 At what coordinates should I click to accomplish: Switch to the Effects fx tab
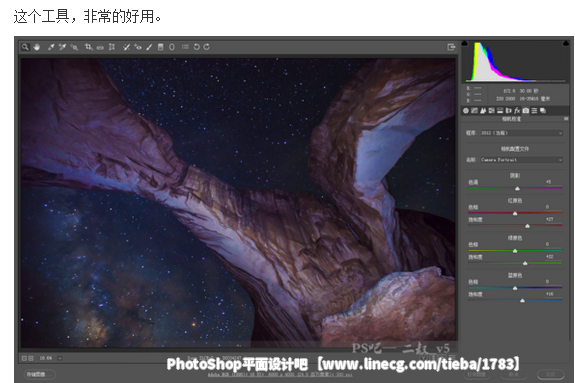(517, 110)
